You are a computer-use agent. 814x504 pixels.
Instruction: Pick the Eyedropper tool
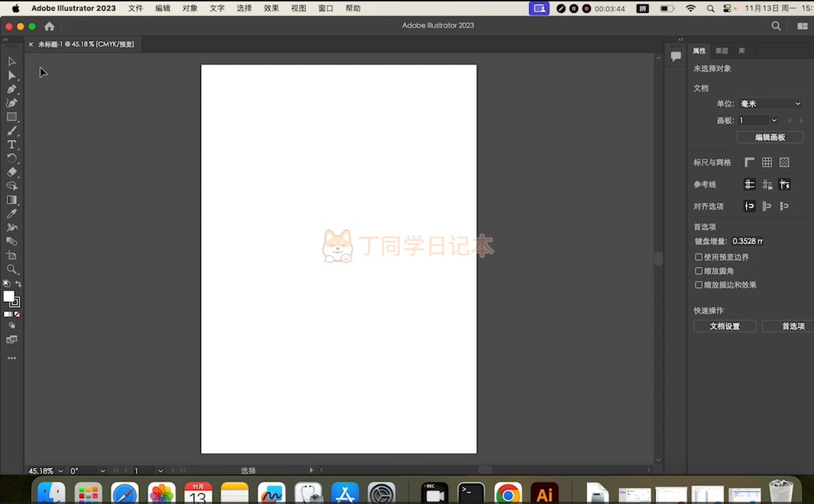[x=12, y=214]
